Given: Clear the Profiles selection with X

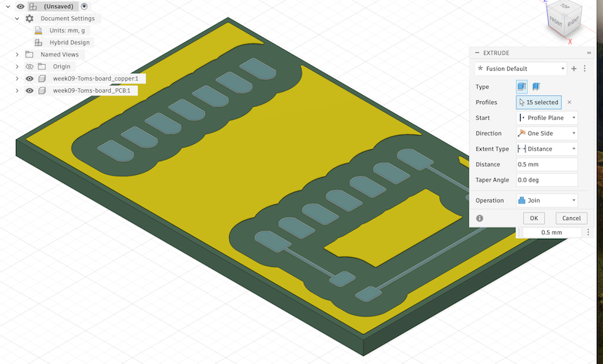Looking at the screenshot, I should [x=569, y=102].
